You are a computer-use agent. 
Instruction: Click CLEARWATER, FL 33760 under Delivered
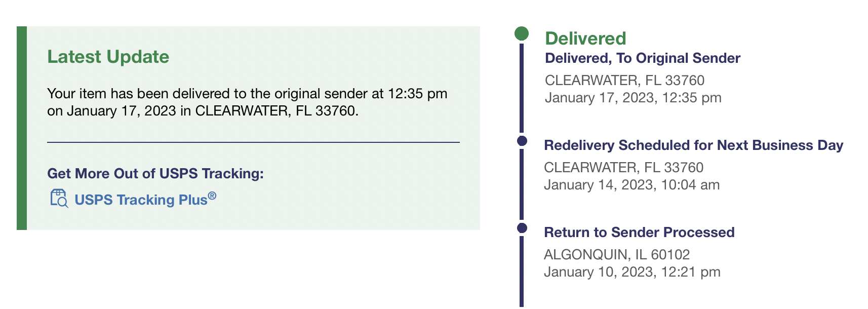click(x=624, y=80)
